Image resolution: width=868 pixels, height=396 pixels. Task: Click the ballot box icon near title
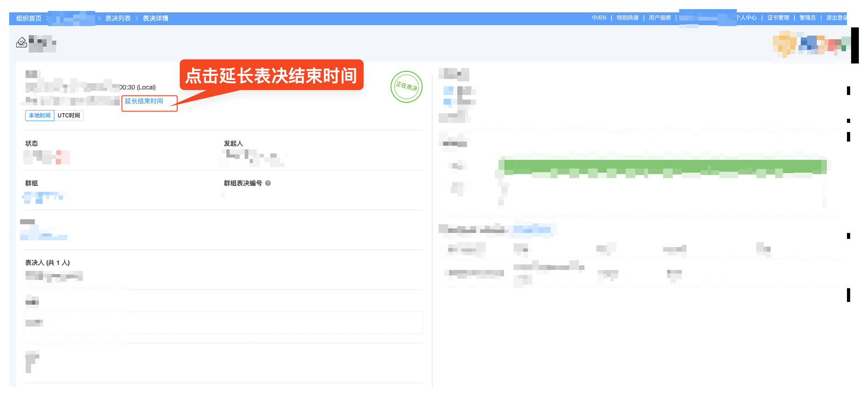tap(21, 42)
